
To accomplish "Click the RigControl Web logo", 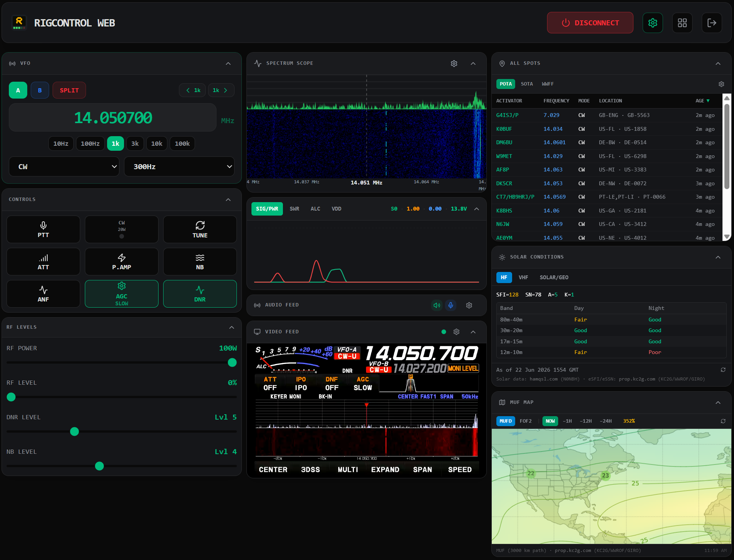I will (x=19, y=23).
